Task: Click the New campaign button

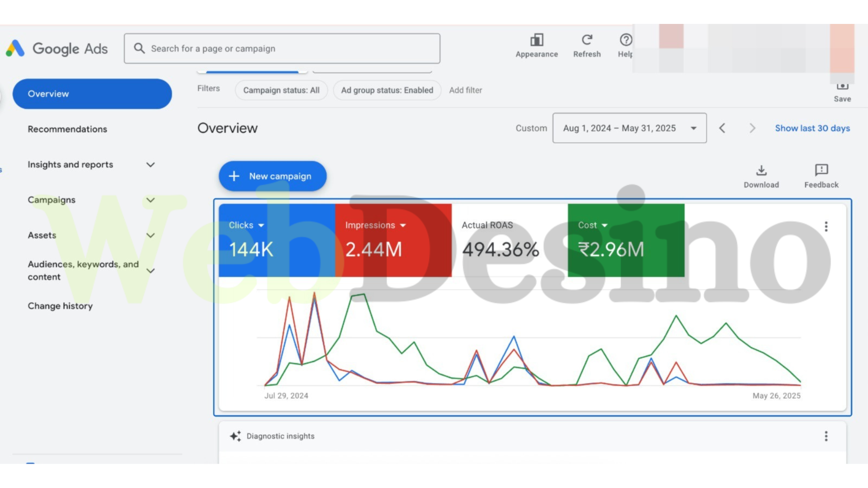Action: point(272,176)
